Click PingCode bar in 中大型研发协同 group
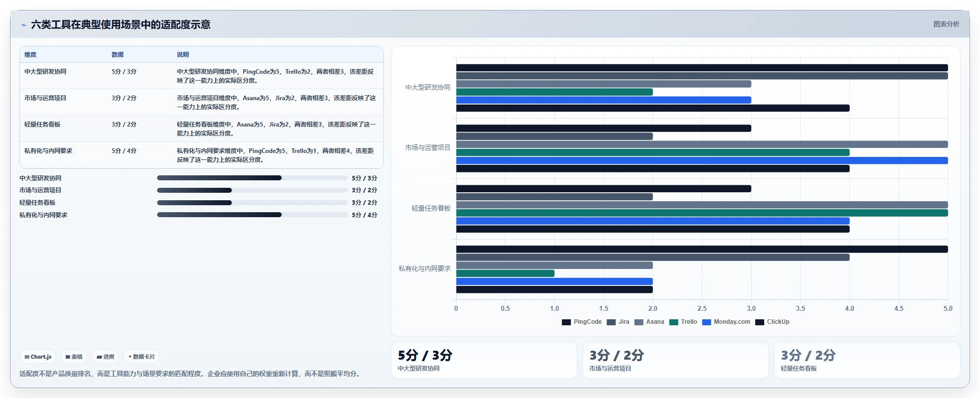The image size is (980, 398). [702, 68]
